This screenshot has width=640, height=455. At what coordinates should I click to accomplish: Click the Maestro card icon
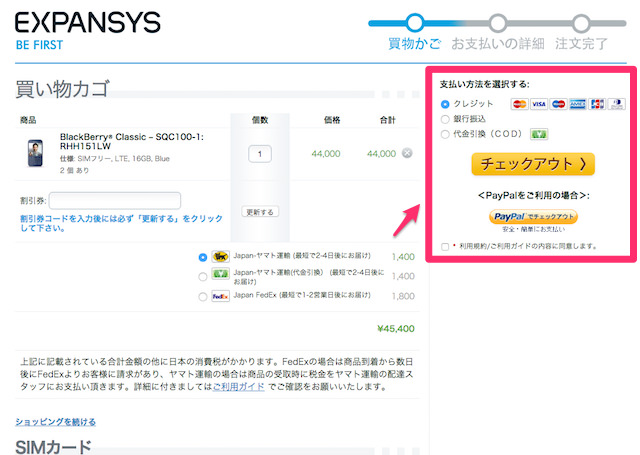pyautogui.click(x=558, y=104)
